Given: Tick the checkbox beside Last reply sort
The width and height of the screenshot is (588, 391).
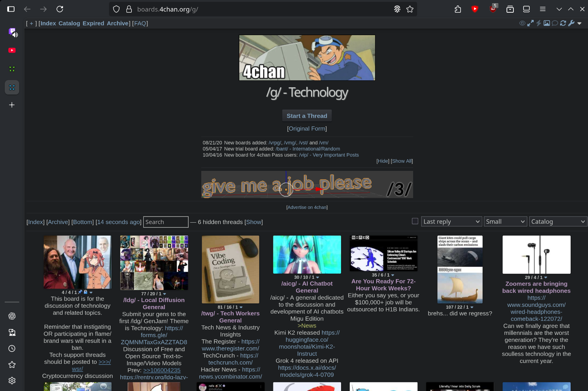Looking at the screenshot, I should point(415,221).
